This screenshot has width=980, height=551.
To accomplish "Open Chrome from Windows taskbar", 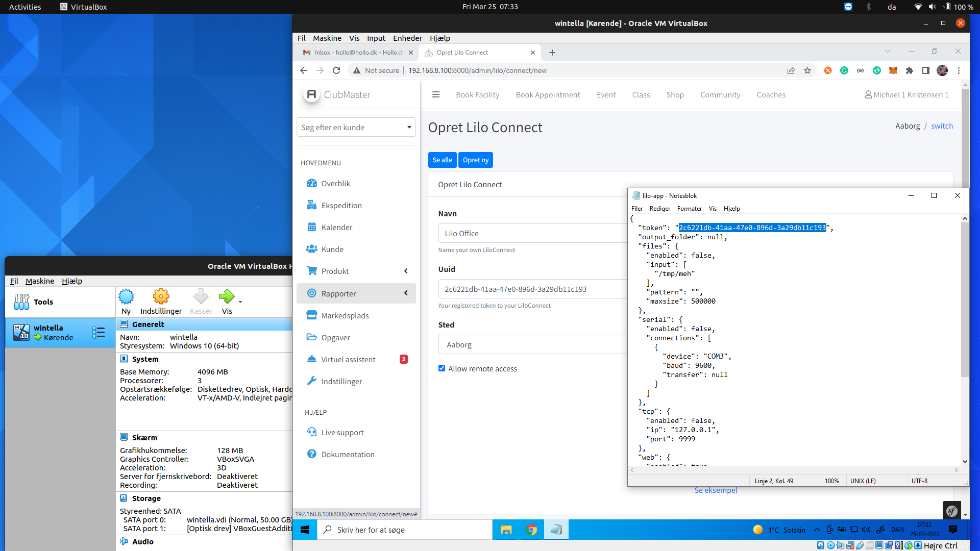I will [x=531, y=530].
